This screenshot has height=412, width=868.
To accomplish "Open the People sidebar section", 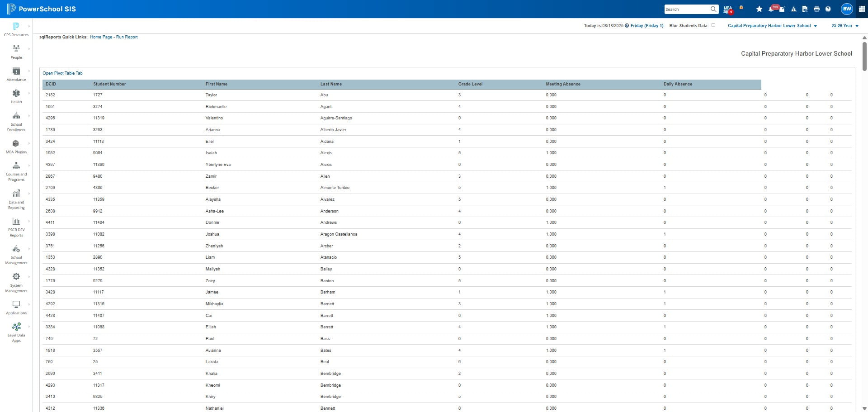I will point(16,52).
